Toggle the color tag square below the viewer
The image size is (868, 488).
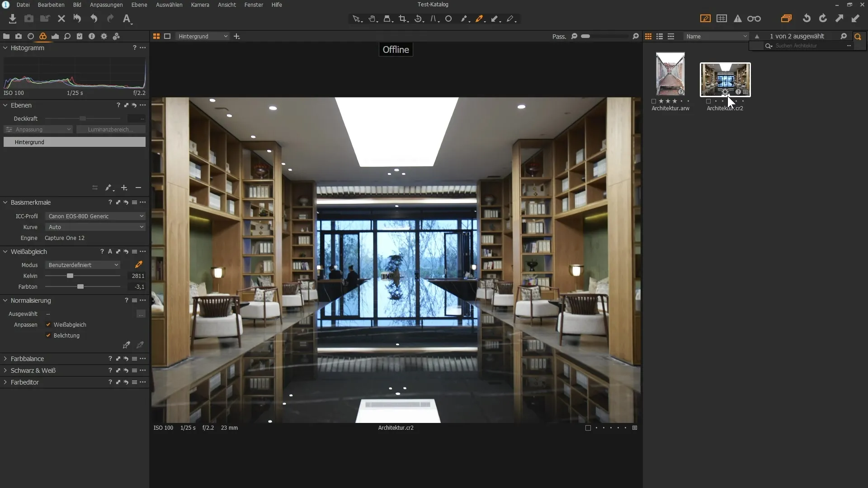coord(588,428)
